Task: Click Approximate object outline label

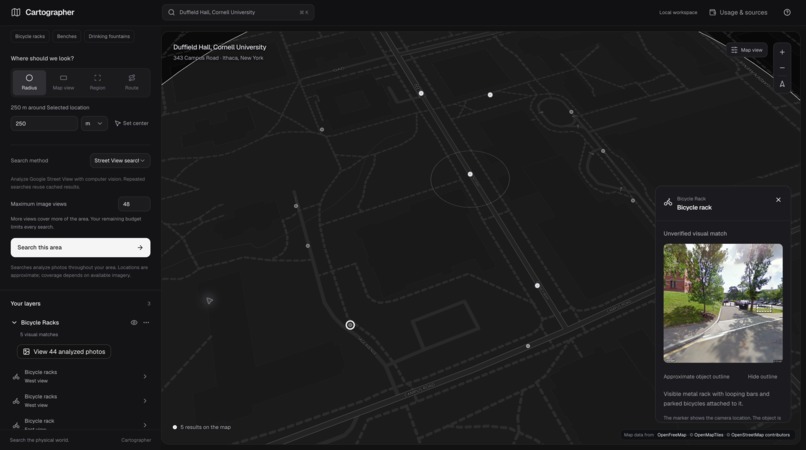Action: click(696, 377)
